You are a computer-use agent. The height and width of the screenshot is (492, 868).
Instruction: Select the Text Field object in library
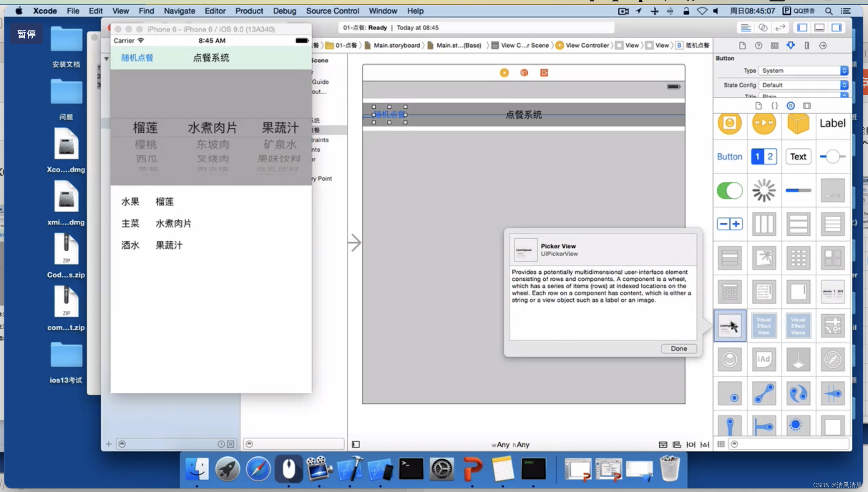pos(798,157)
